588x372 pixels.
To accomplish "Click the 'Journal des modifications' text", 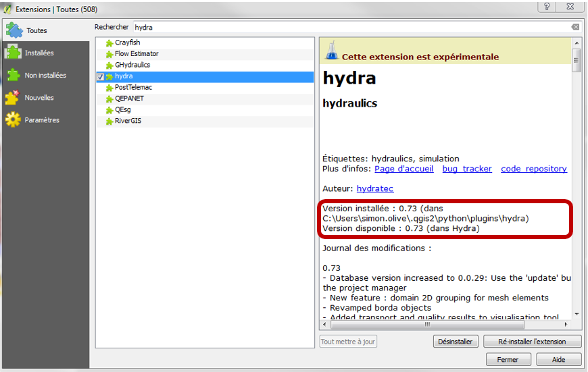I will [x=377, y=248].
